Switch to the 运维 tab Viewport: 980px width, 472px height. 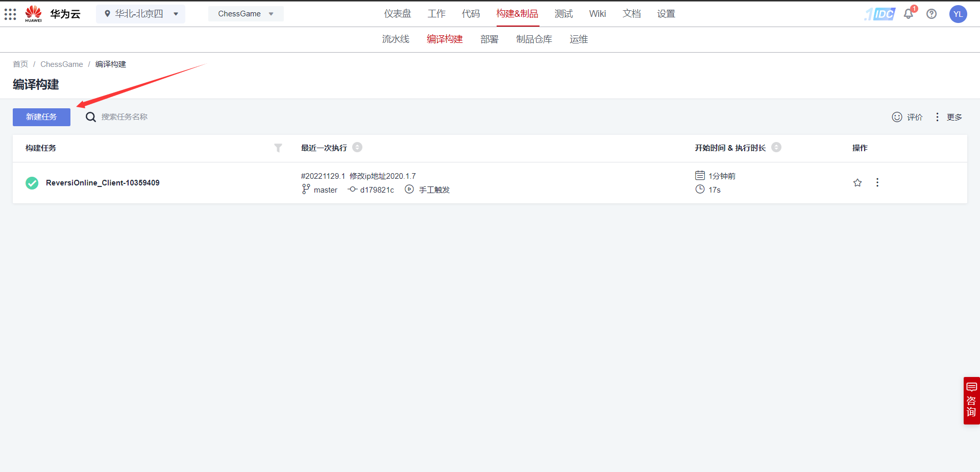[579, 39]
